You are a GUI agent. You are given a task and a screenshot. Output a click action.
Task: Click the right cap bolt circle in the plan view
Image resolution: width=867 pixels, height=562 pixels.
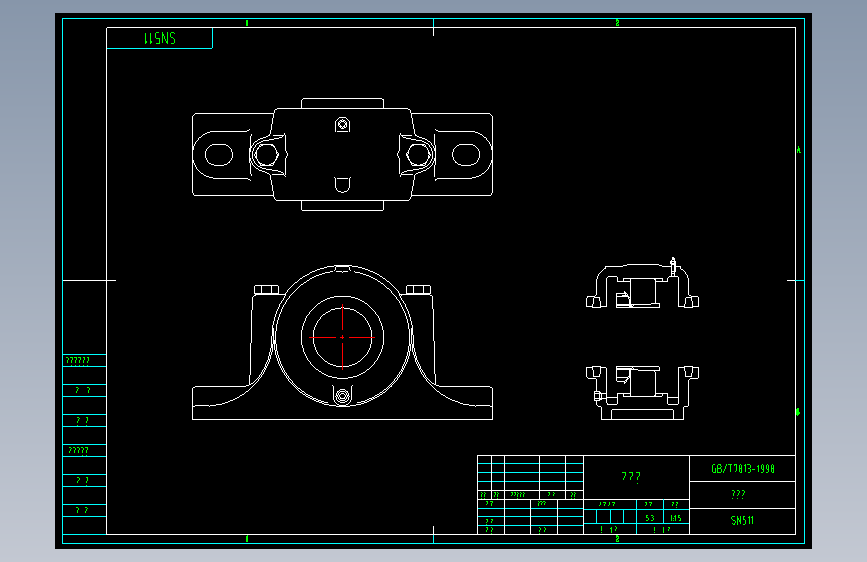point(418,155)
